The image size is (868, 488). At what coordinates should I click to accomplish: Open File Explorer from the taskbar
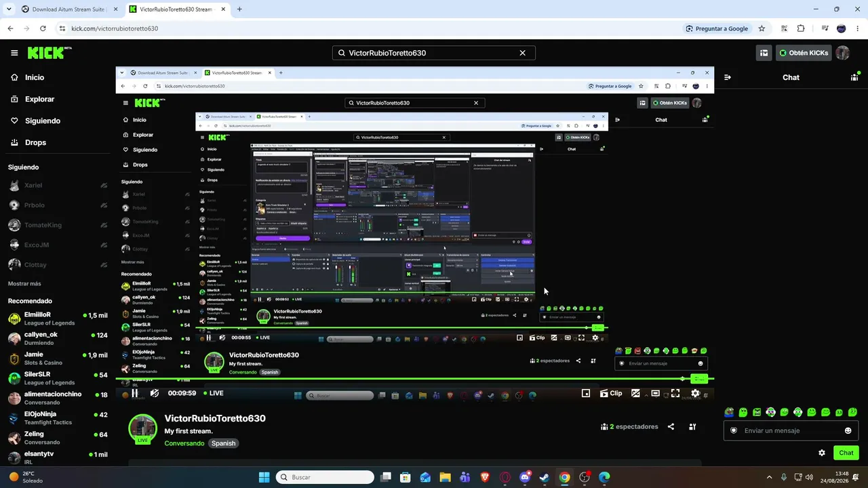445,477
